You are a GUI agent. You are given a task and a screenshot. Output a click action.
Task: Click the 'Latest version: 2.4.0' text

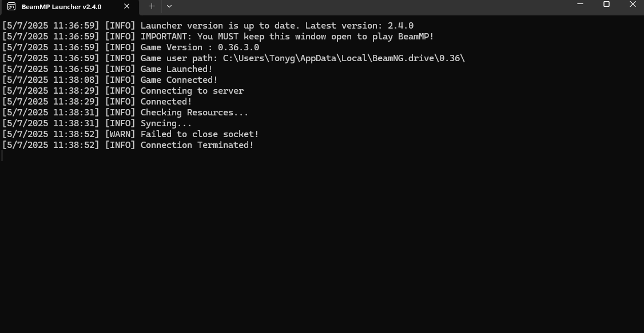coord(359,26)
